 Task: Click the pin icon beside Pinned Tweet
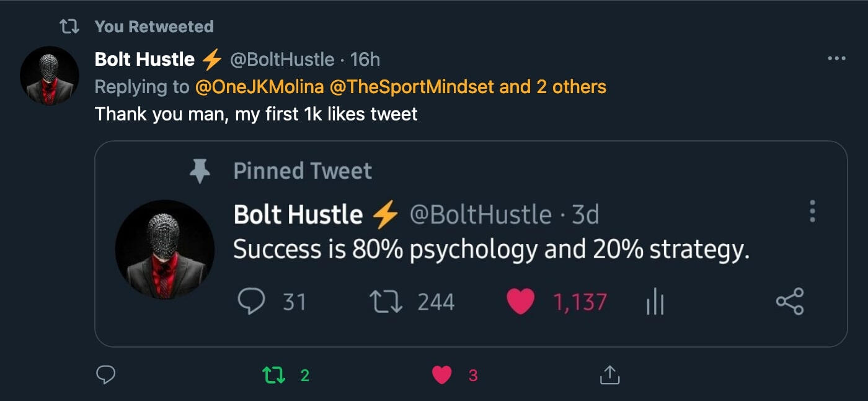(199, 171)
